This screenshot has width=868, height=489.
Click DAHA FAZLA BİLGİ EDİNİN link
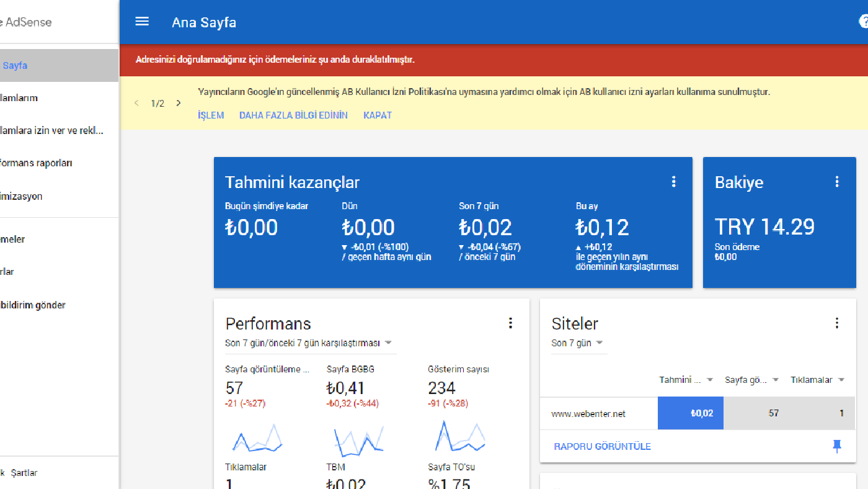pyautogui.click(x=293, y=115)
